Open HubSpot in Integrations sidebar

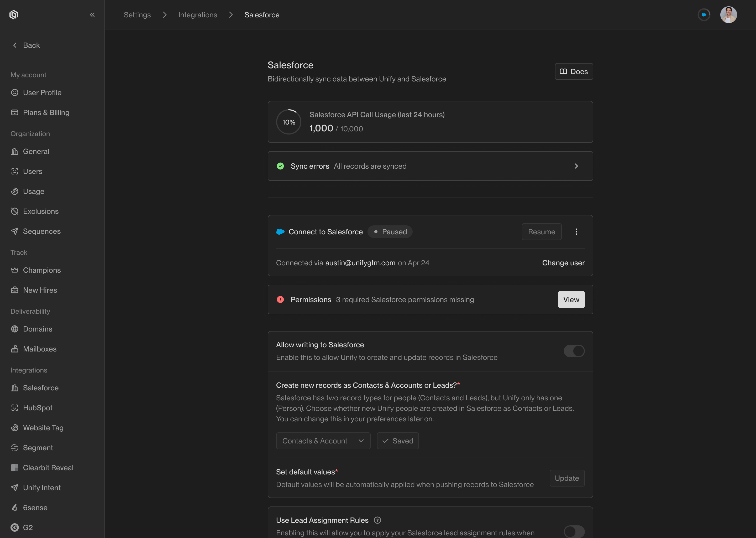(37, 408)
